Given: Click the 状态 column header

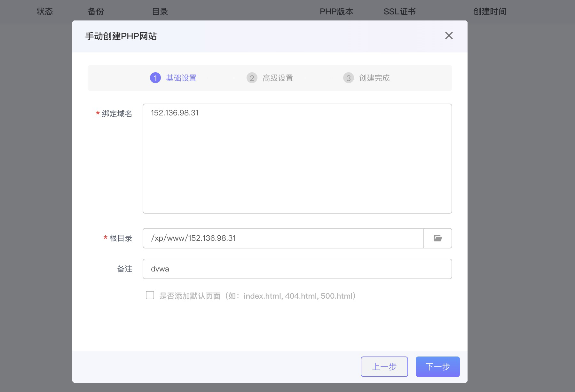Looking at the screenshot, I should click(x=45, y=12).
